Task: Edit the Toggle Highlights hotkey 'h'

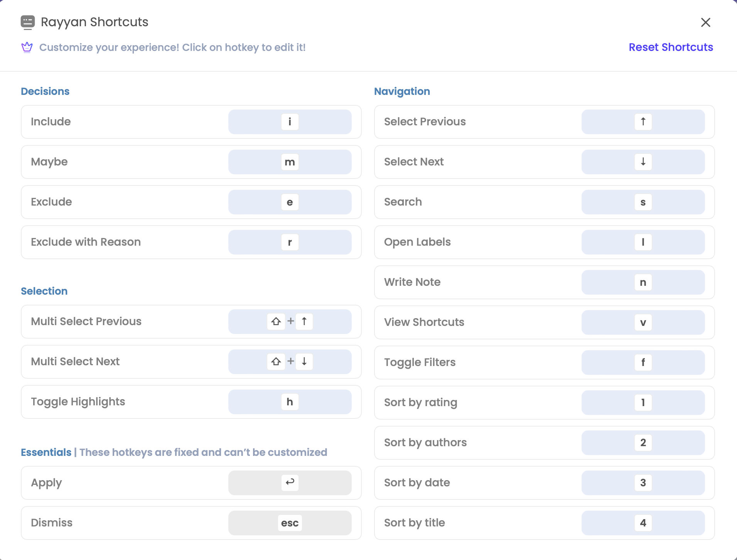Action: (x=290, y=402)
